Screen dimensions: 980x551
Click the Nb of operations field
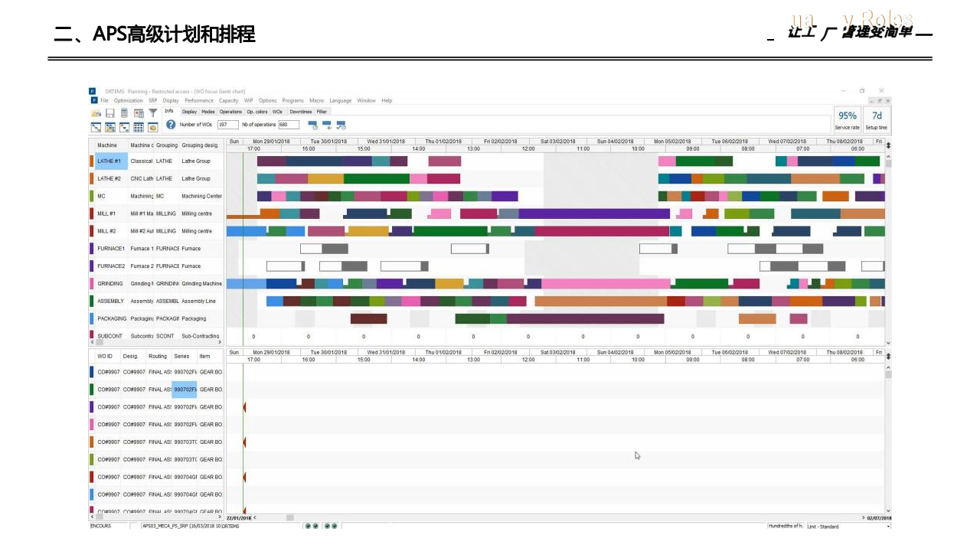[288, 124]
